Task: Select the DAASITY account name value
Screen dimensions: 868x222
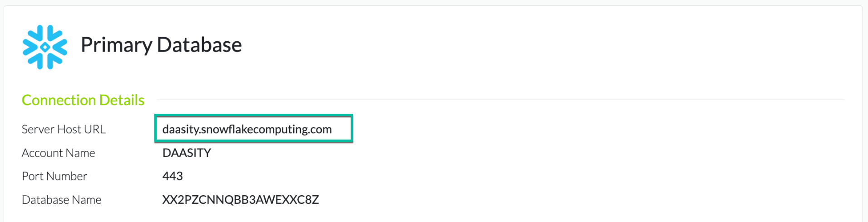Action: (x=187, y=153)
